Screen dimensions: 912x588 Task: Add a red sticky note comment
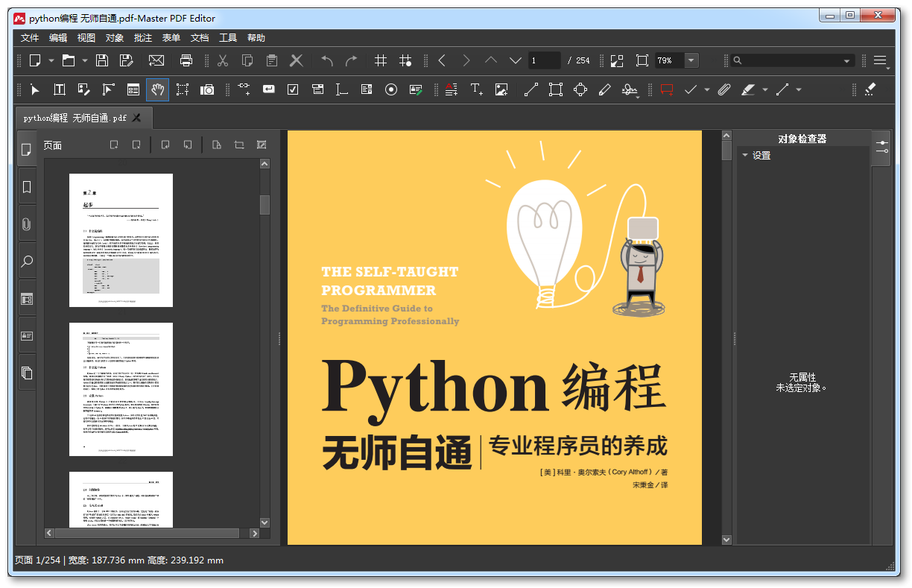[667, 89]
